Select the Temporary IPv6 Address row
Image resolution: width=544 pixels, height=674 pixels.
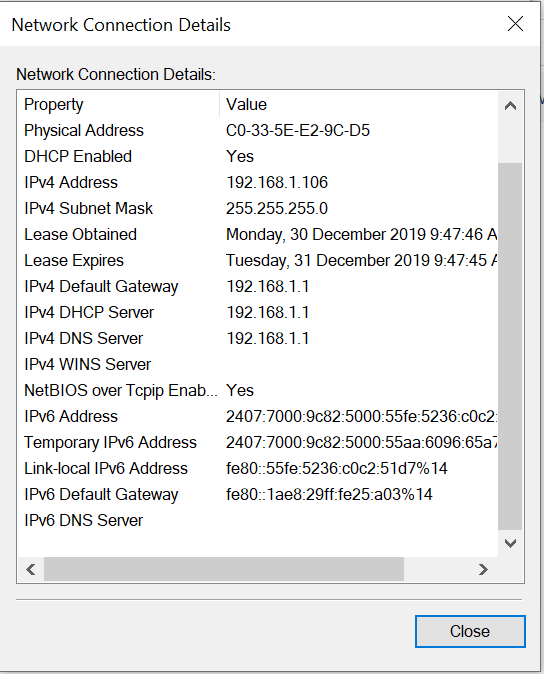point(258,443)
